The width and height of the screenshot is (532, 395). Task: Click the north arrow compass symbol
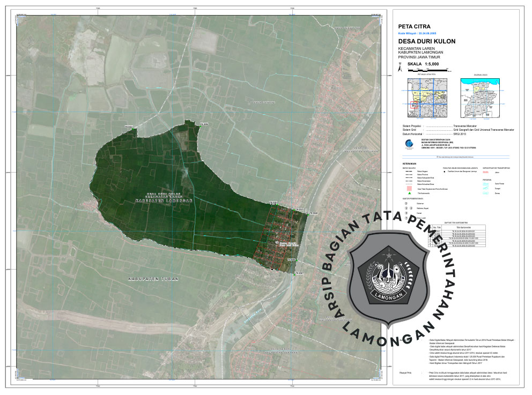pyautogui.click(x=399, y=68)
